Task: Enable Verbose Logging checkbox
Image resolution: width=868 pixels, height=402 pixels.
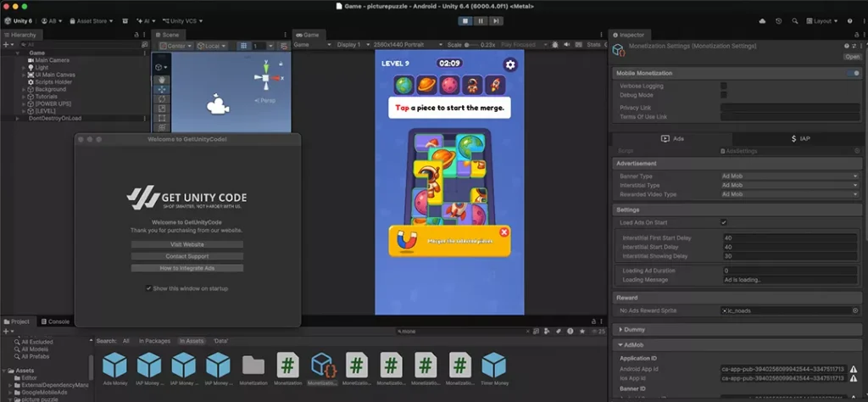Action: [724, 86]
